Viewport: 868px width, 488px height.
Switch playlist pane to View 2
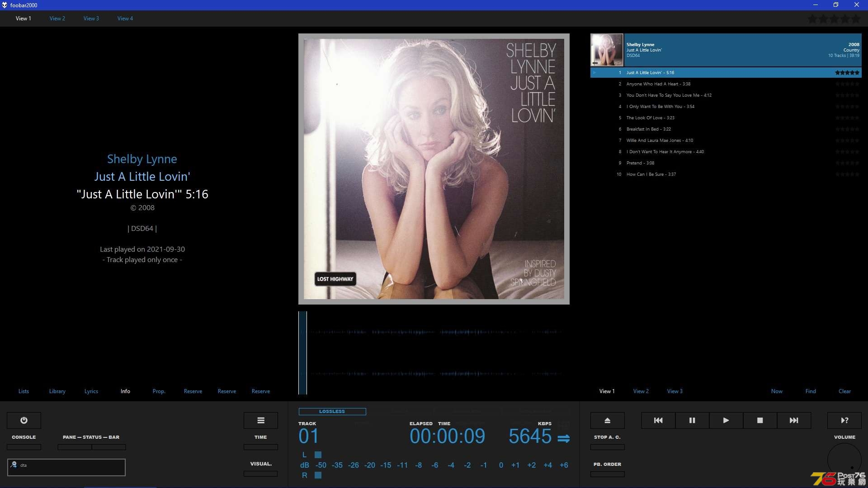click(641, 391)
